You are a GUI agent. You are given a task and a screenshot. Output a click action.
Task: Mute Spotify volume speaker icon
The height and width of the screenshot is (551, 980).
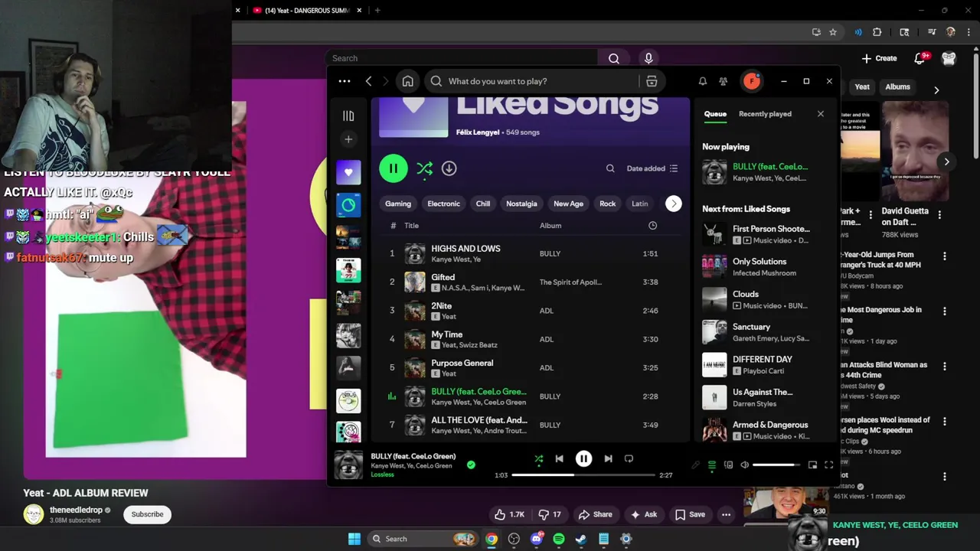744,465
